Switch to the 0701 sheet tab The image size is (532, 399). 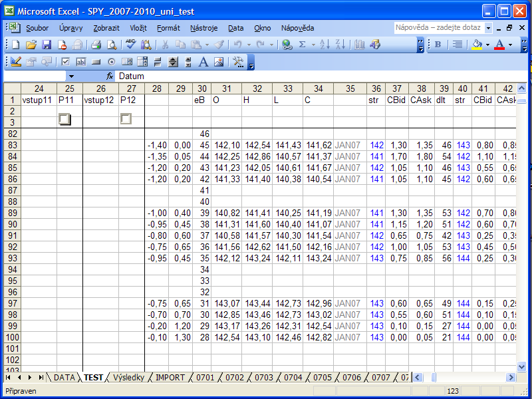pyautogui.click(x=205, y=378)
